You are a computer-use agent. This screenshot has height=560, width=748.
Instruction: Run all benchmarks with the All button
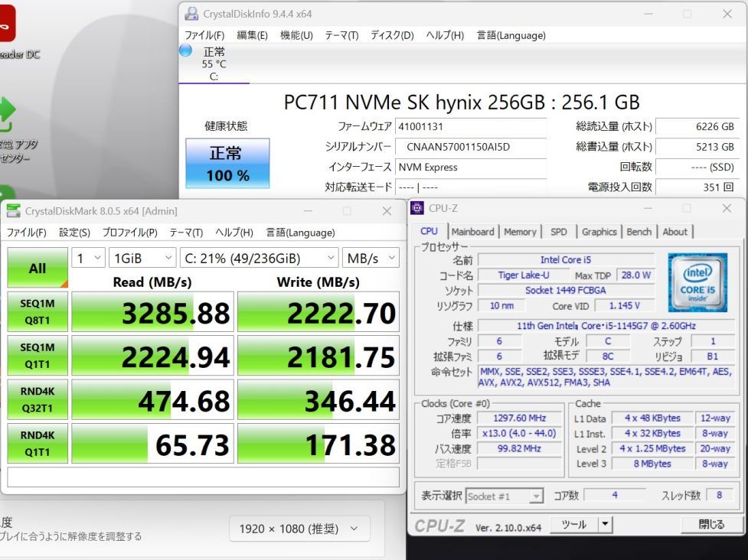[38, 269]
